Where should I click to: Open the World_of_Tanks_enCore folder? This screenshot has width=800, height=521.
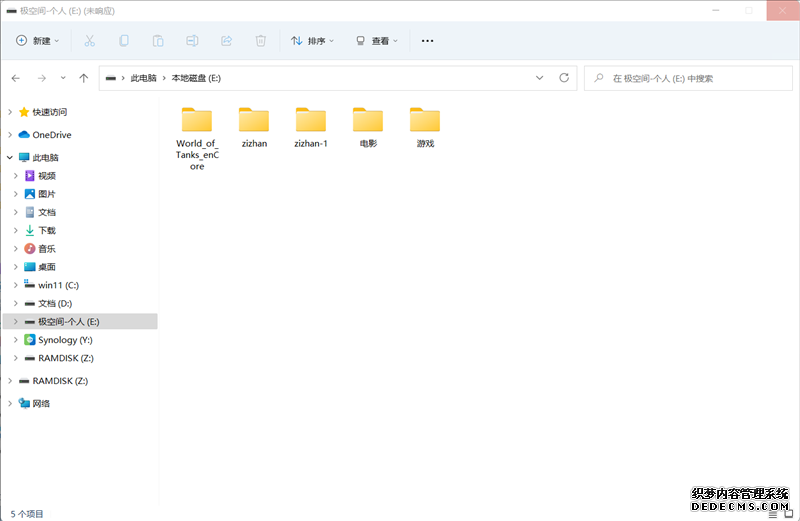click(197, 138)
